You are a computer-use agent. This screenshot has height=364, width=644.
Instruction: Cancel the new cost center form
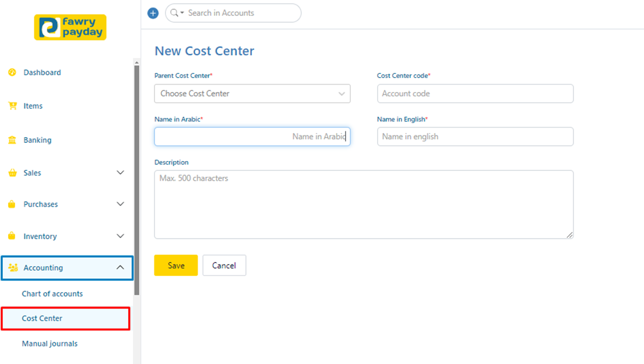pos(224,265)
